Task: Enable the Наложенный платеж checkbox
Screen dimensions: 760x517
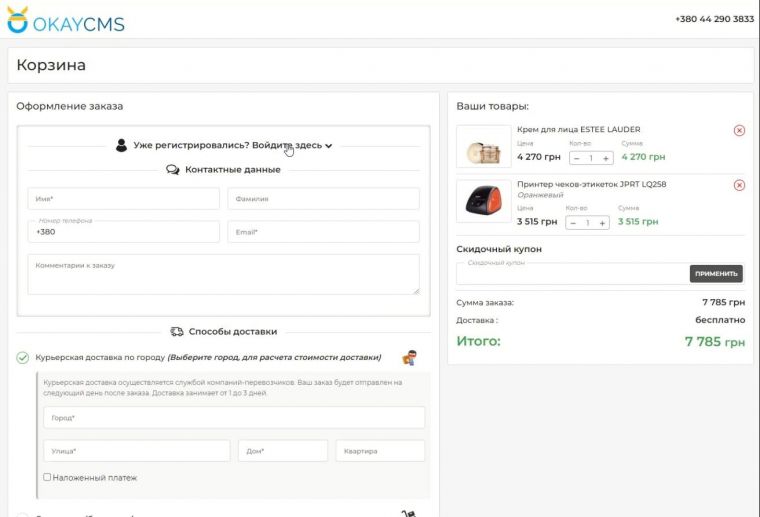Action: [x=47, y=477]
